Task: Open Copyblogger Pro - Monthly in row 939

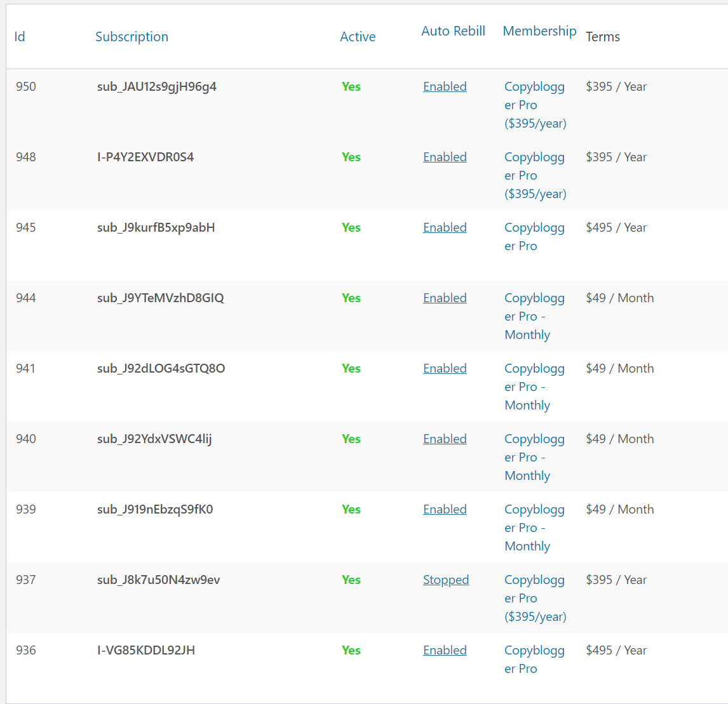Action: (534, 529)
